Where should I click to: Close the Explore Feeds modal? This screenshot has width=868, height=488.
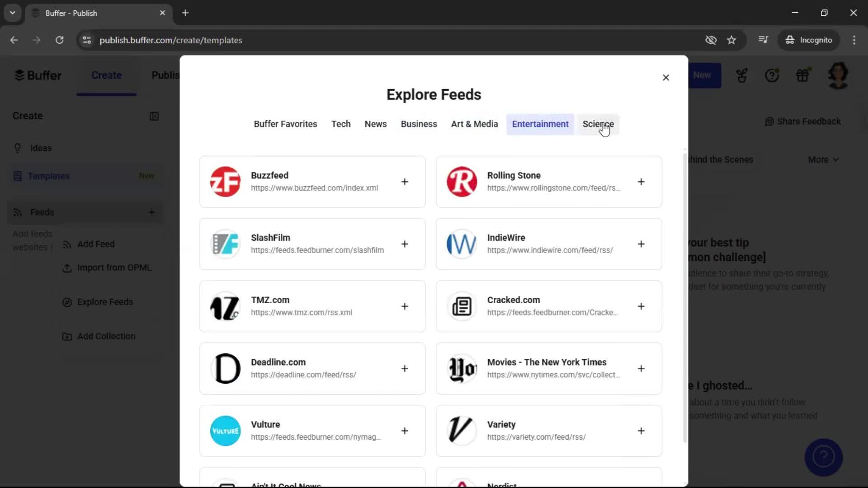[666, 77]
